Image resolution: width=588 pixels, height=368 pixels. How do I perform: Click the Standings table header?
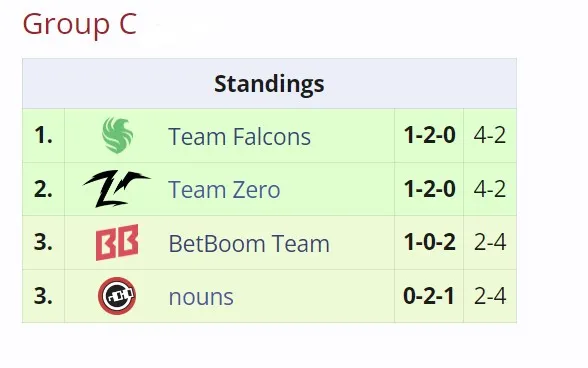click(269, 84)
